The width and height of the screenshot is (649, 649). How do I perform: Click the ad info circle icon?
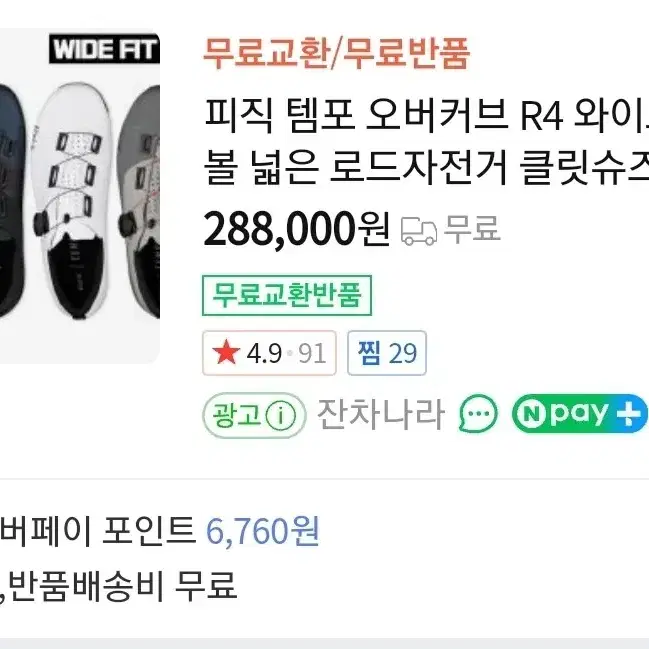point(281,415)
